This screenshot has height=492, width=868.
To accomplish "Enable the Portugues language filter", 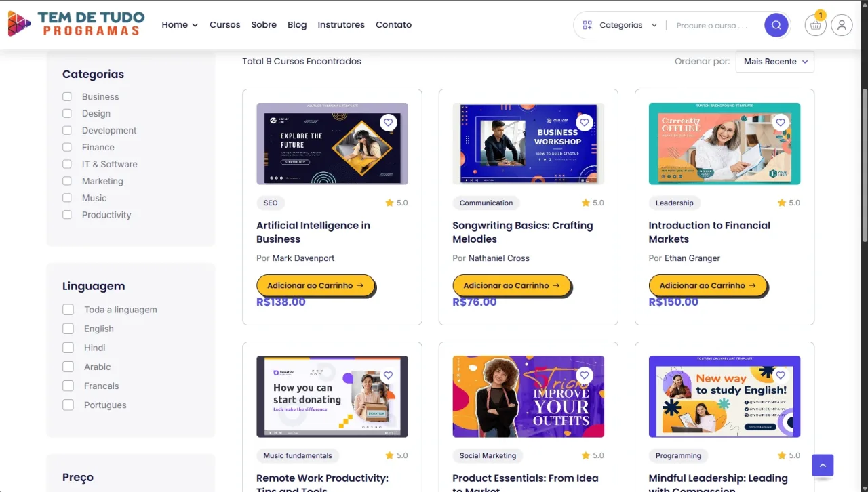I will (x=68, y=405).
